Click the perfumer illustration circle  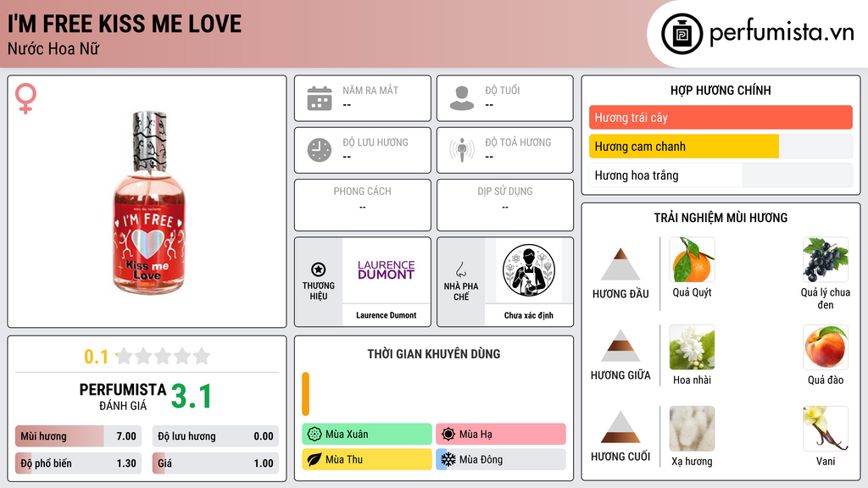point(529,270)
